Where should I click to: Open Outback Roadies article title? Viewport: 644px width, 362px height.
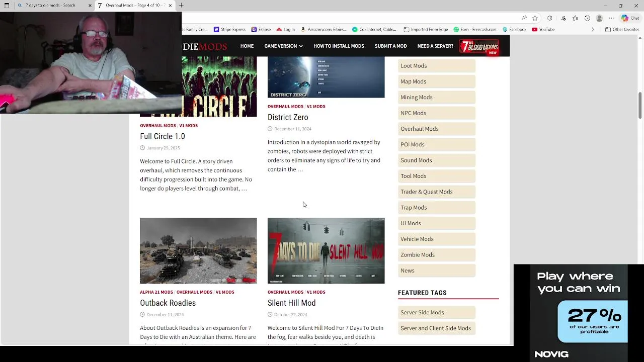(x=168, y=303)
